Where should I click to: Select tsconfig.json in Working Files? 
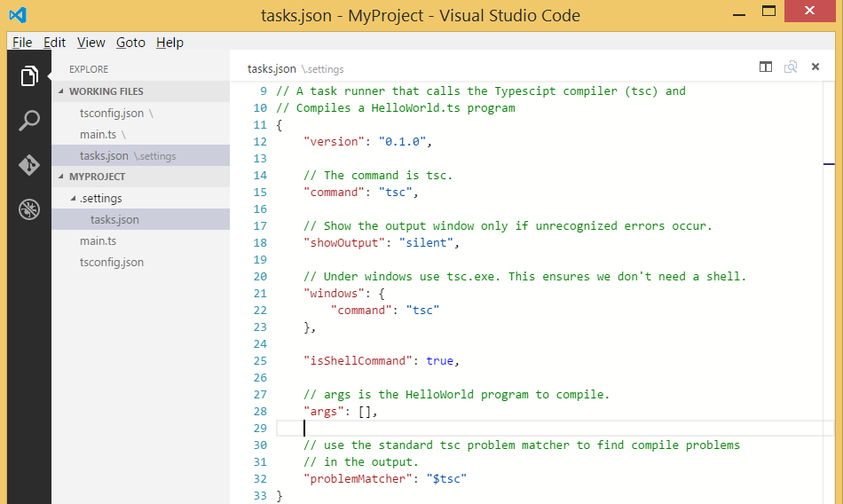point(141,113)
